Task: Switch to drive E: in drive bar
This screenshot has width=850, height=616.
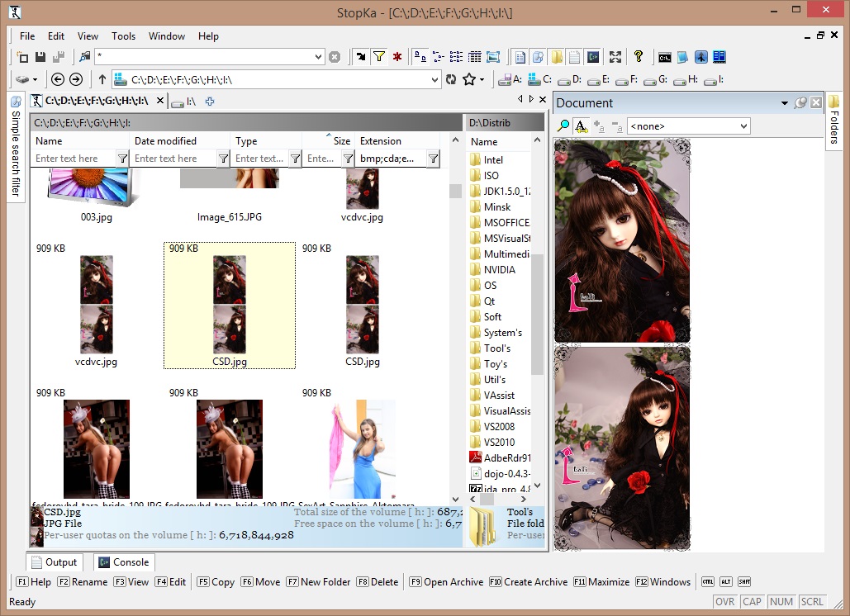Action: (598, 79)
